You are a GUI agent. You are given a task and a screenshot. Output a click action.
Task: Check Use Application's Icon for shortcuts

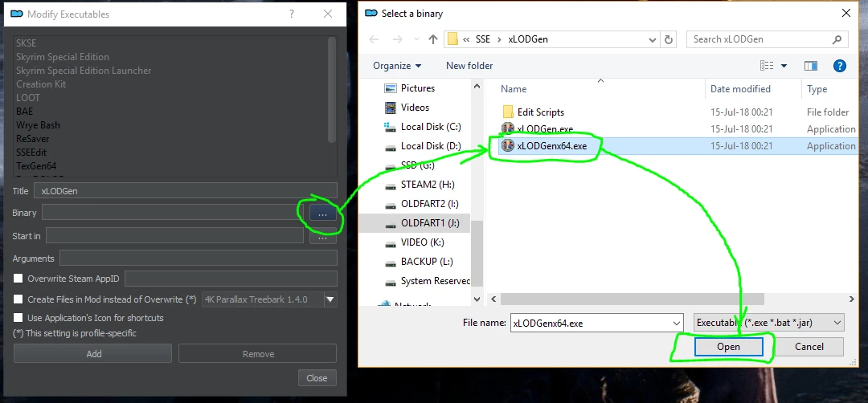18,318
